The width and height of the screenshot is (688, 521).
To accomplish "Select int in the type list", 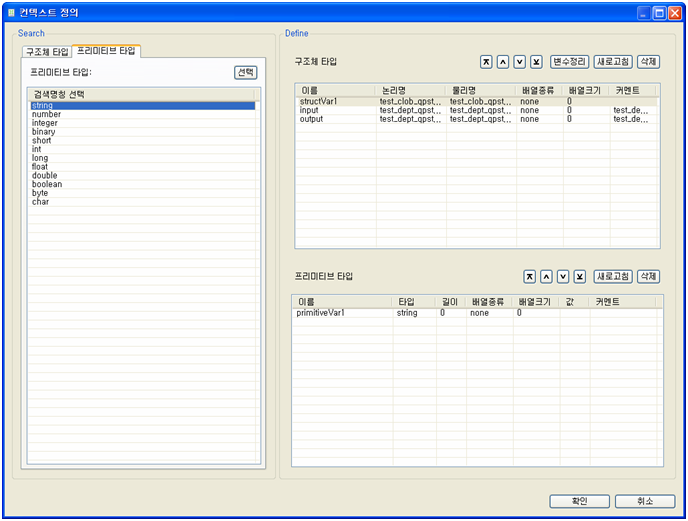I will click(143, 149).
